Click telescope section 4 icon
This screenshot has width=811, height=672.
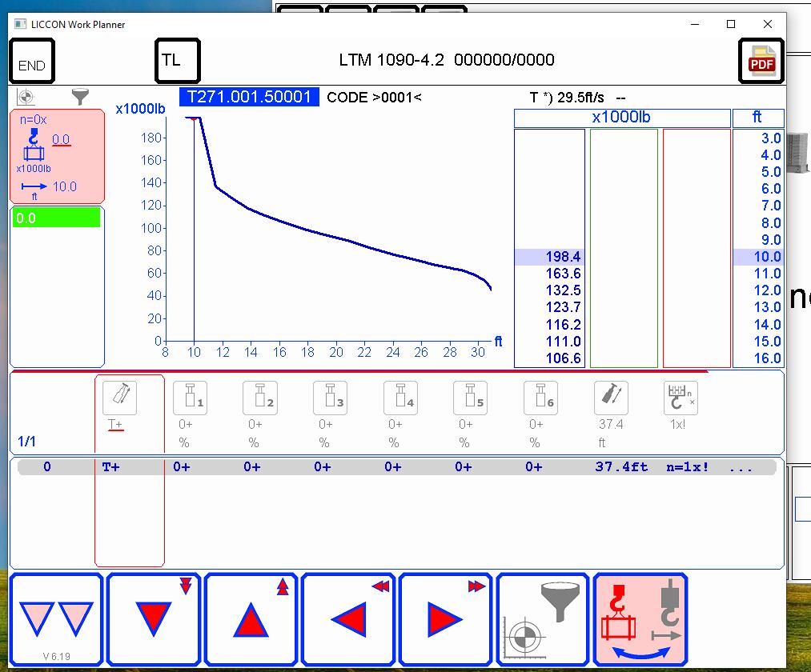(x=401, y=398)
